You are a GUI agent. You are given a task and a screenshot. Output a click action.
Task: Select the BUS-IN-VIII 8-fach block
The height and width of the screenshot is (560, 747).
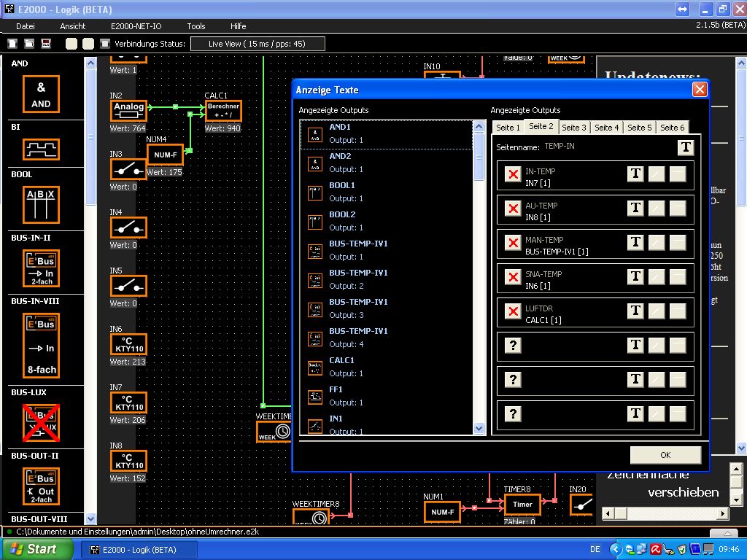point(41,346)
